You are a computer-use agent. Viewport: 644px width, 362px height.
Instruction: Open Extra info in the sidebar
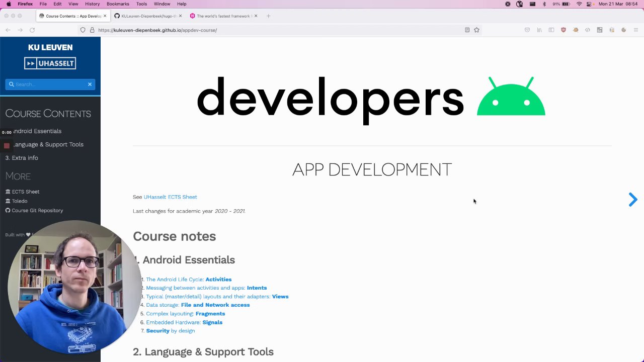tap(22, 158)
